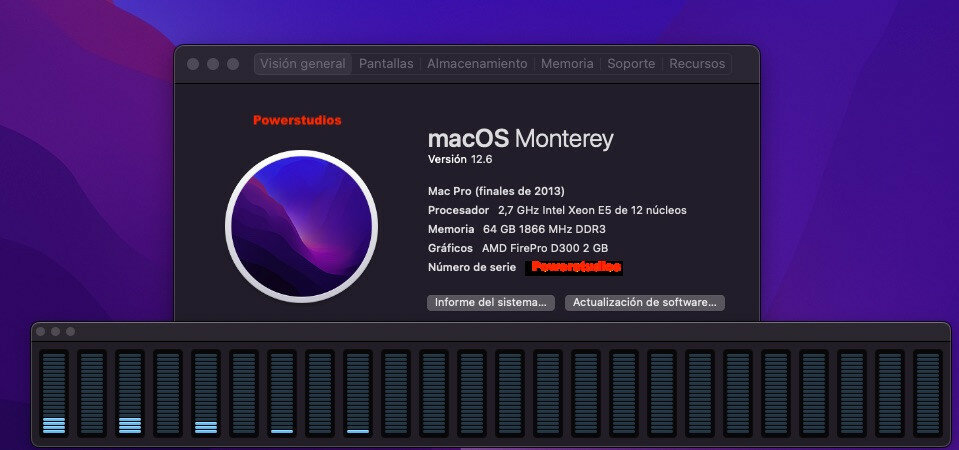Viewport: 959px width, 450px height.
Task: Select the Memoria tab
Action: 567,64
